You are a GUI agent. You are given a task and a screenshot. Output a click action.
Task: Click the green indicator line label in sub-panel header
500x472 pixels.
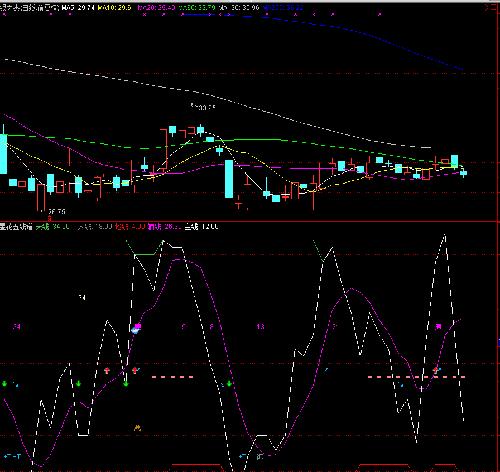click(53, 227)
